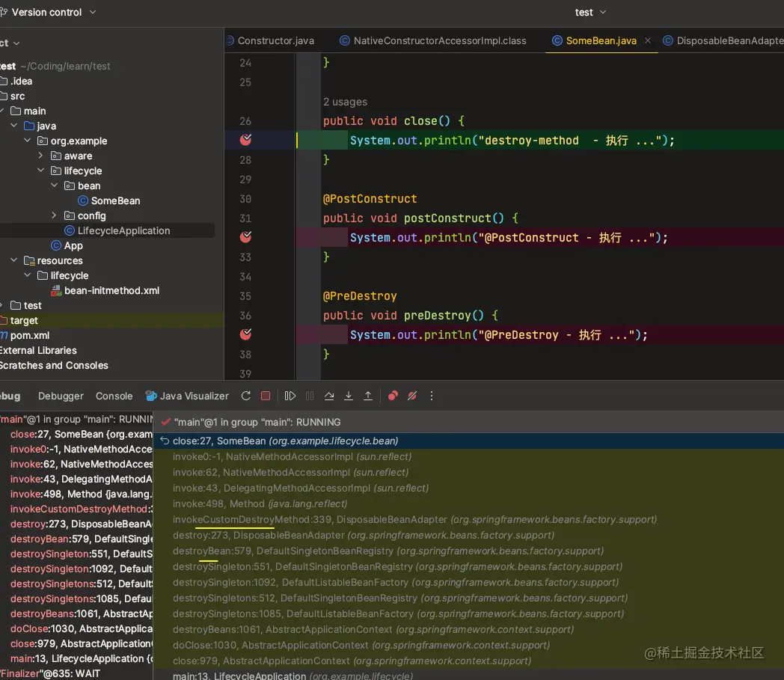Open the debug toolbar more options menu
784x680 pixels.
432,396
